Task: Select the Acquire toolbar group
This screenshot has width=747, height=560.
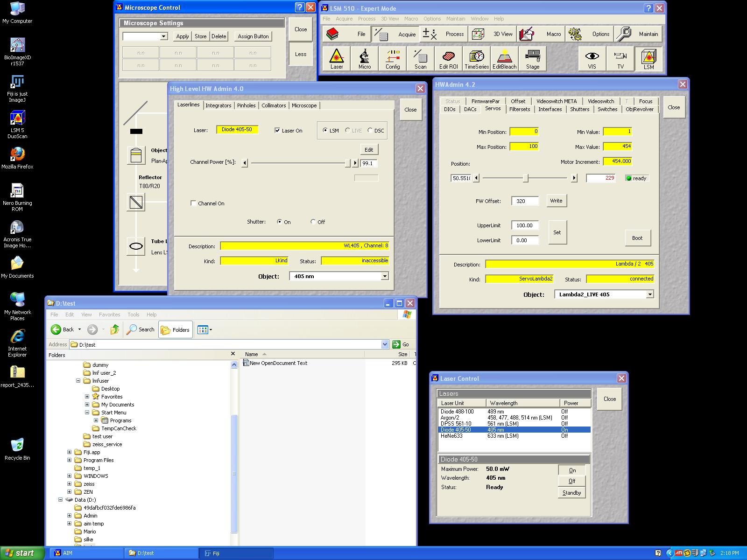Action: click(395, 34)
